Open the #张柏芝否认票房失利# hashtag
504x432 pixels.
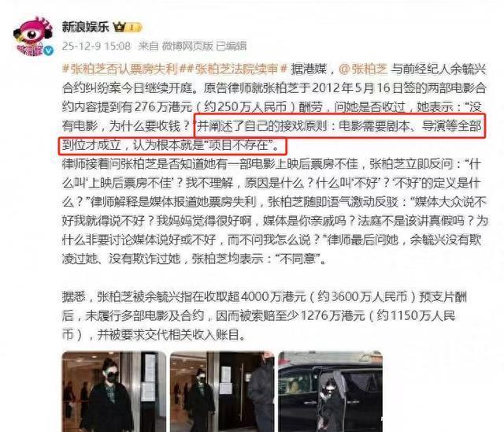point(120,69)
